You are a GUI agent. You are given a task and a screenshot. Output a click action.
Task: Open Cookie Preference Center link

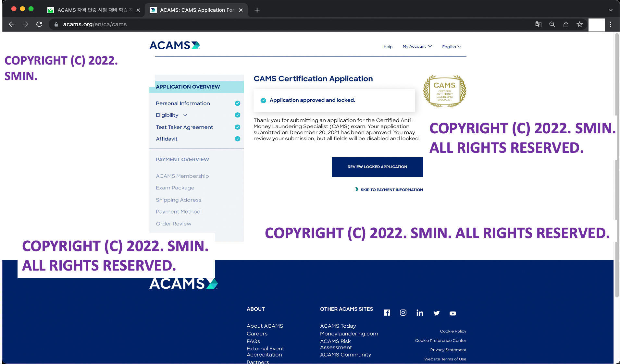tap(440, 341)
